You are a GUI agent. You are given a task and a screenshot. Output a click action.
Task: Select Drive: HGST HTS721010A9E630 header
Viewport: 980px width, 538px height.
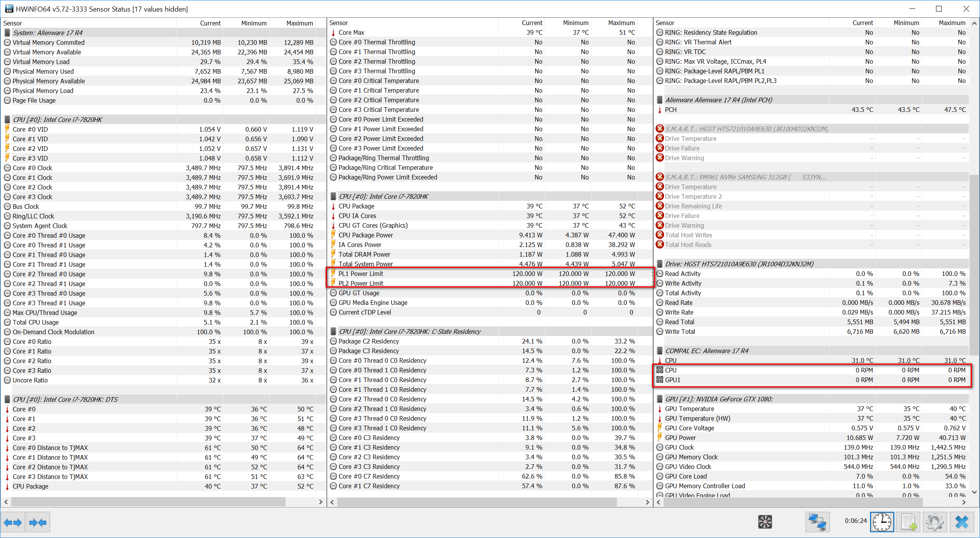click(x=812, y=264)
